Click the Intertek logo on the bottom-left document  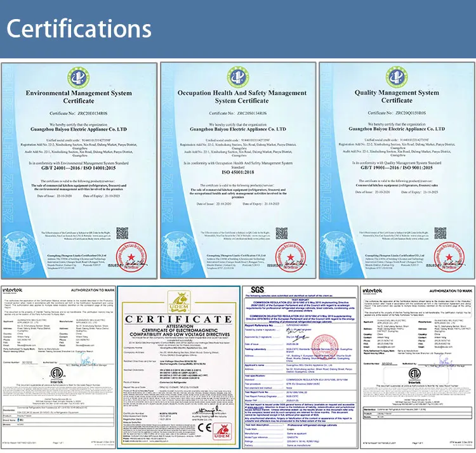13,291
